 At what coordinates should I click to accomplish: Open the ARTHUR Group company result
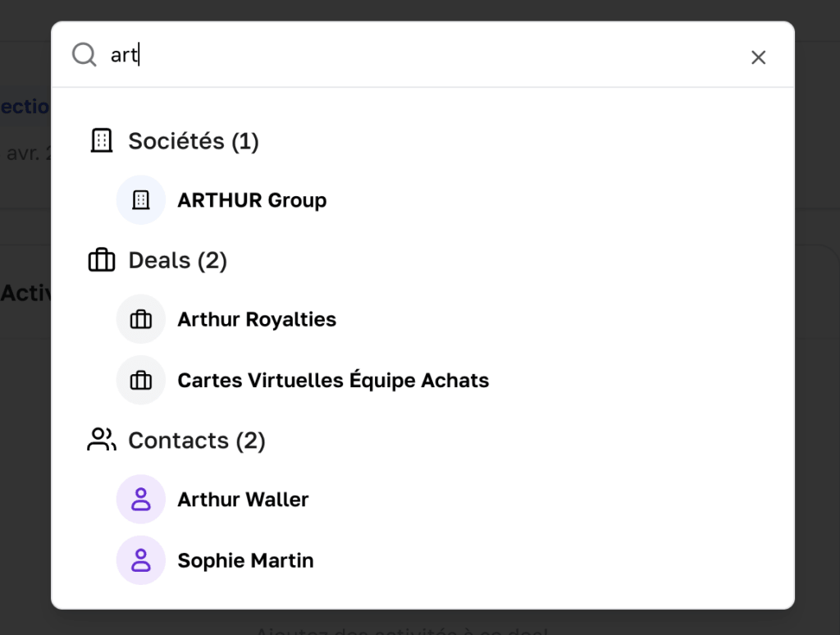[x=252, y=200]
